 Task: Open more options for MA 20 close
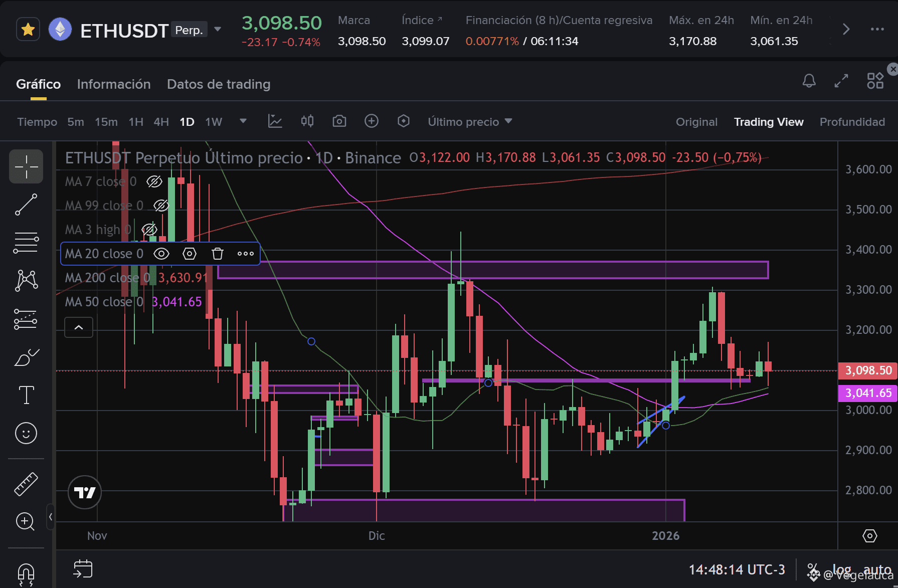click(246, 254)
